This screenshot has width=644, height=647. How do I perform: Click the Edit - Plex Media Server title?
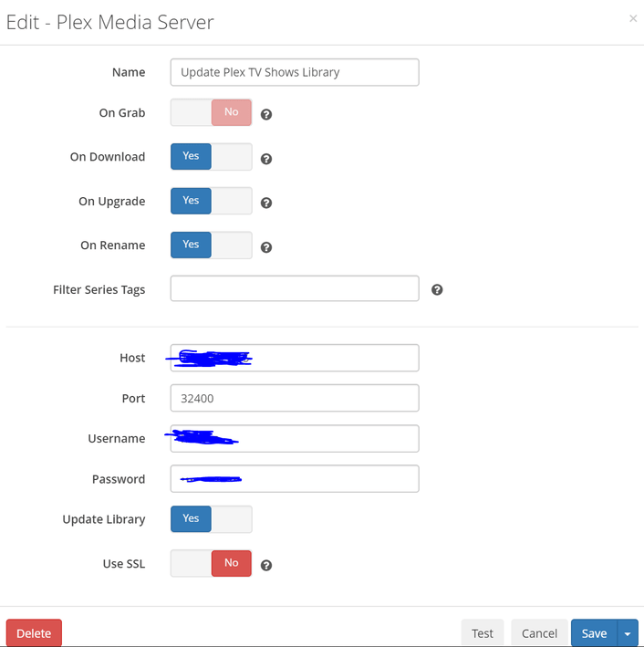pos(110,22)
